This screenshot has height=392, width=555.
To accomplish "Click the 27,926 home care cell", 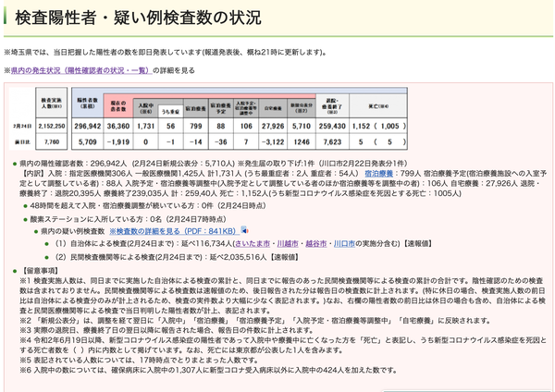I will [x=273, y=126].
